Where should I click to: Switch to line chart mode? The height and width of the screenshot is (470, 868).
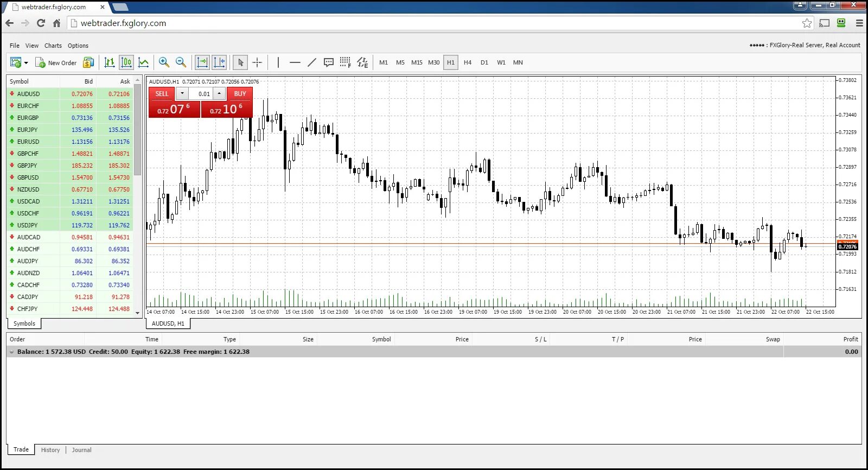pos(143,62)
